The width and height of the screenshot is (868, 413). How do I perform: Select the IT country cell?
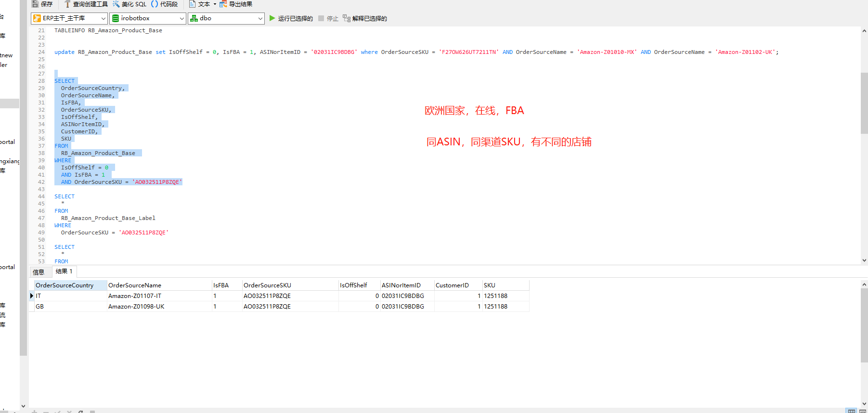[71, 296]
